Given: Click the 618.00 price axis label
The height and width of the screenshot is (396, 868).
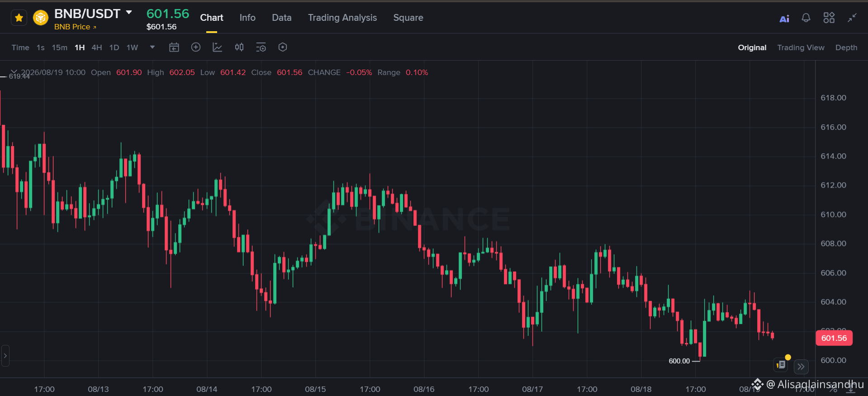Looking at the screenshot, I should [x=833, y=98].
